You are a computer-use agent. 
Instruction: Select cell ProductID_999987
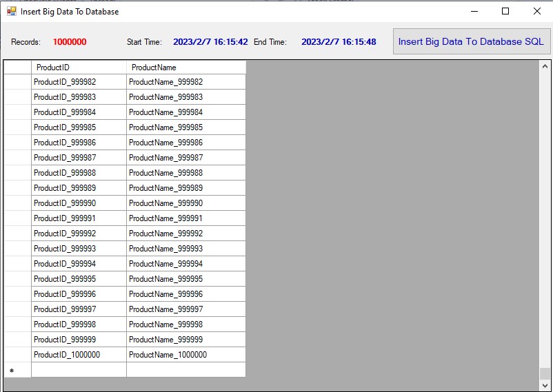click(x=79, y=158)
